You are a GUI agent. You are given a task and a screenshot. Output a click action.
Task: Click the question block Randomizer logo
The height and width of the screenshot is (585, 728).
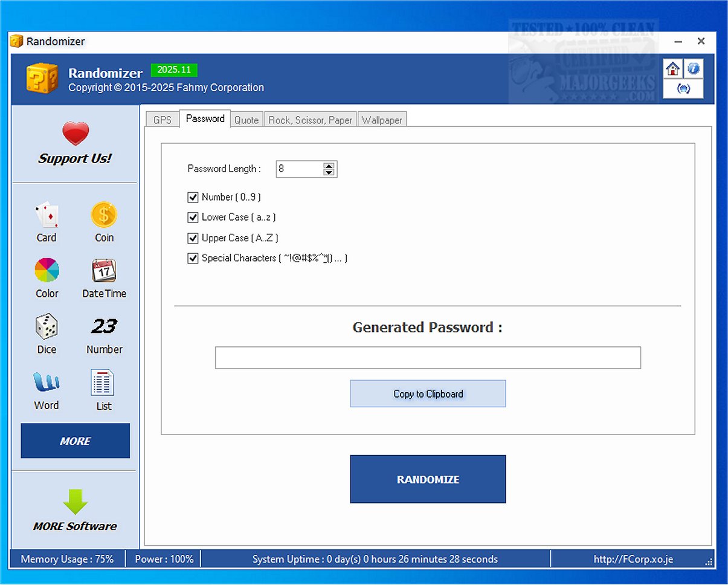(42, 79)
